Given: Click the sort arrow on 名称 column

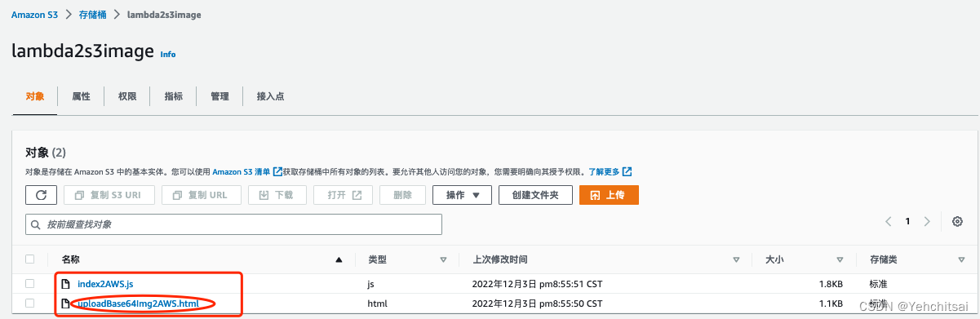Looking at the screenshot, I should [339, 259].
